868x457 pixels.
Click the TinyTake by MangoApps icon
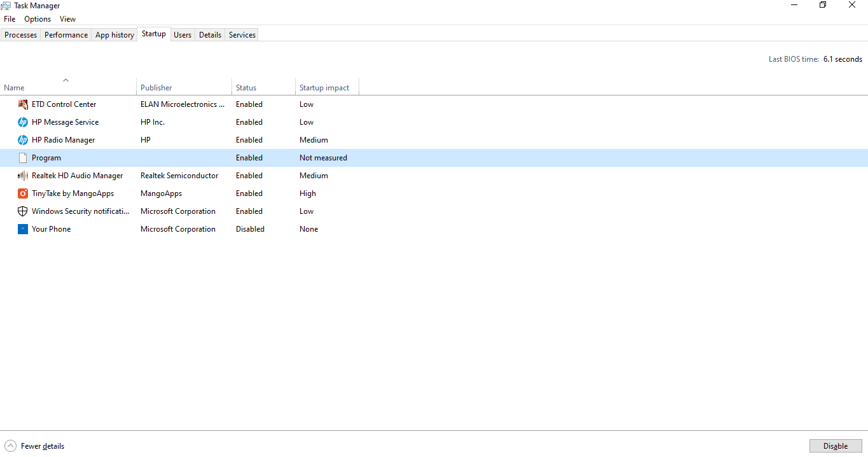(23, 193)
